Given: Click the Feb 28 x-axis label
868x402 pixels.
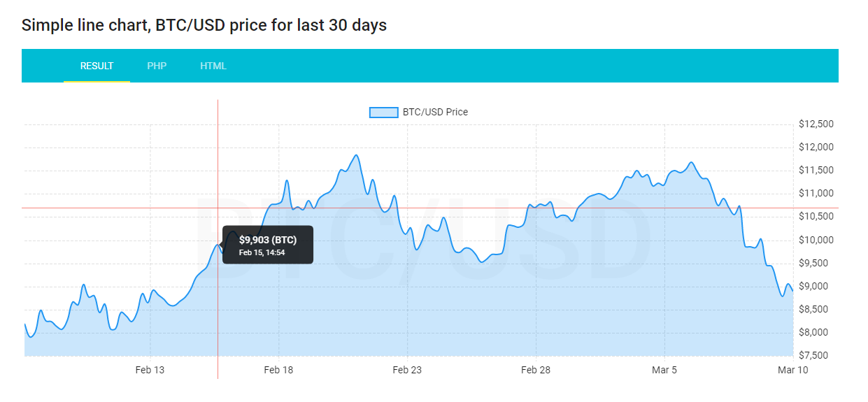Looking at the screenshot, I should pos(536,370).
